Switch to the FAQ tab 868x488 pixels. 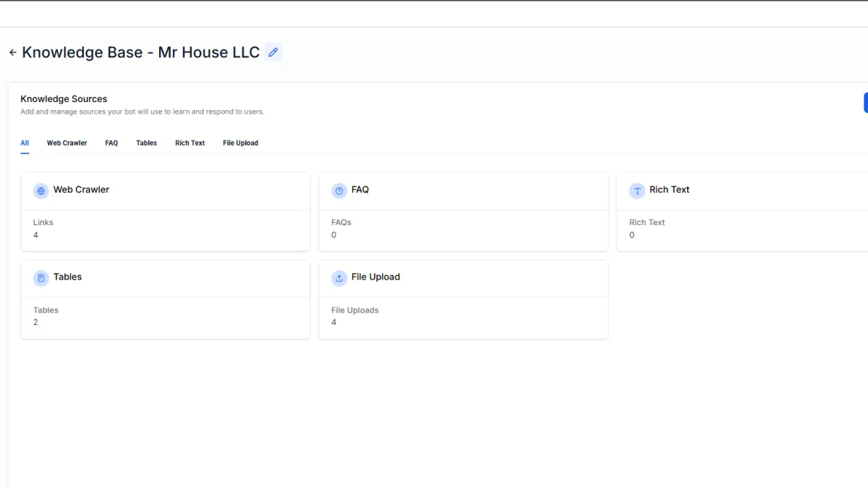(111, 143)
